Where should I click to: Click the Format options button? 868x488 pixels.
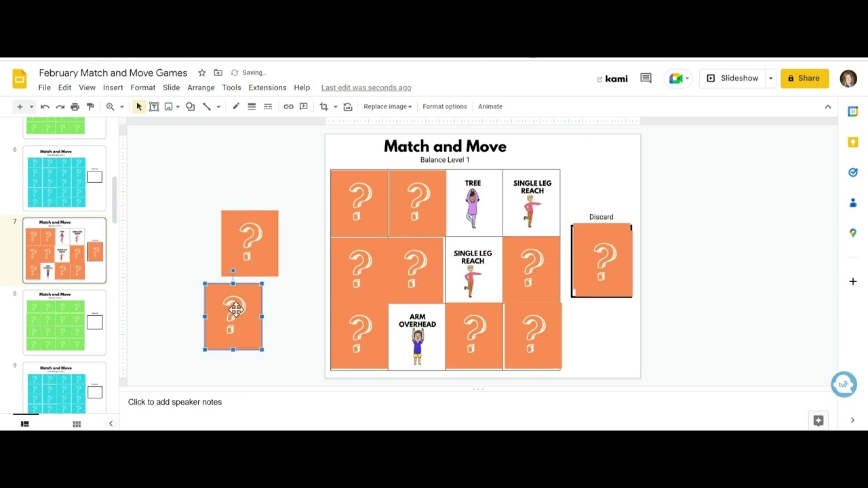tap(444, 106)
